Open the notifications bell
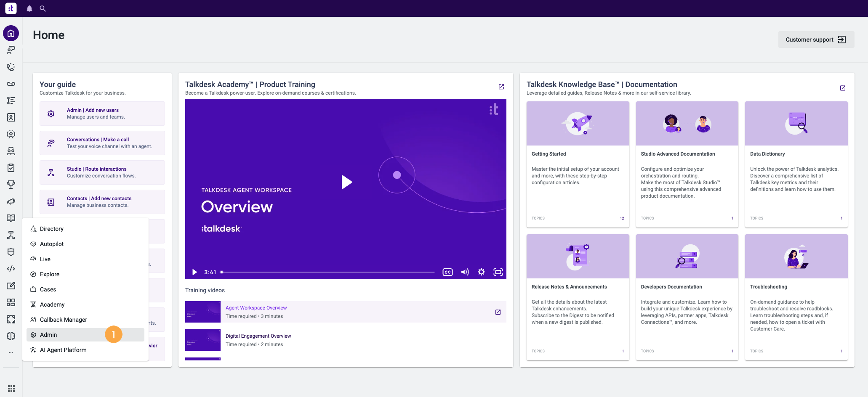The height and width of the screenshot is (397, 868). (29, 8)
